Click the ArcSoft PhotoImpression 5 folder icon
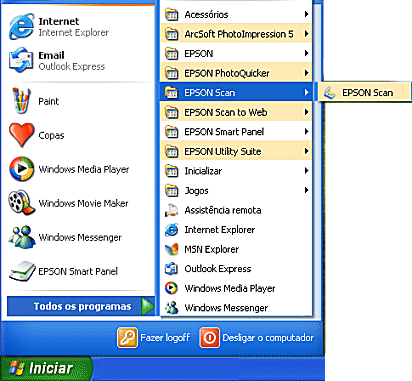 point(172,34)
